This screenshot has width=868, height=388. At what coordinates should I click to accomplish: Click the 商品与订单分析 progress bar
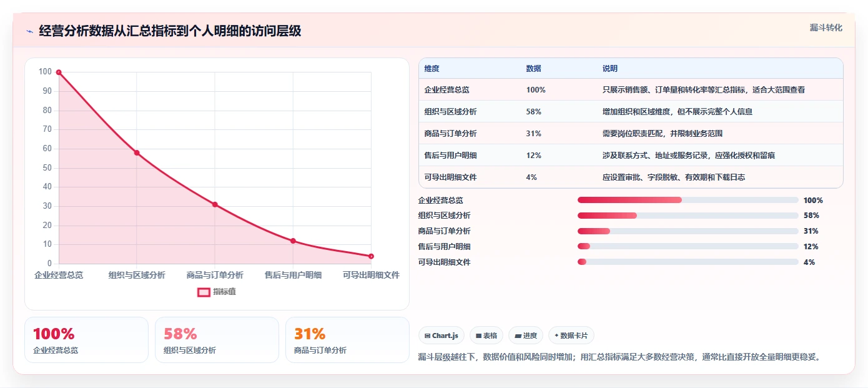click(688, 231)
